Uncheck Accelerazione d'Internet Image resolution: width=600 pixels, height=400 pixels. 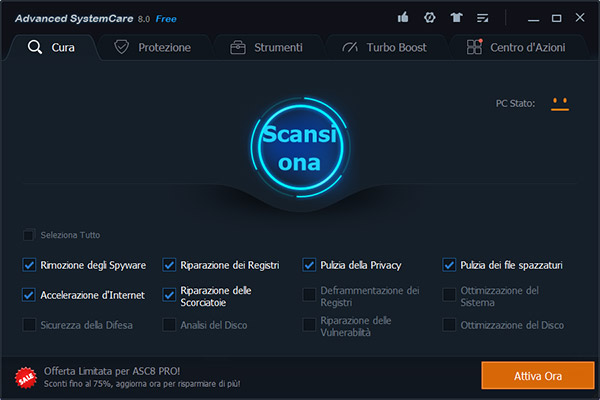tap(29, 295)
